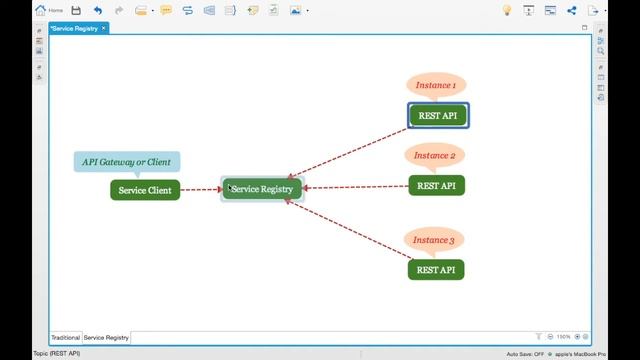Open brainstorming mode with the lightbulb icon
640x360 pixels.
[x=507, y=10]
